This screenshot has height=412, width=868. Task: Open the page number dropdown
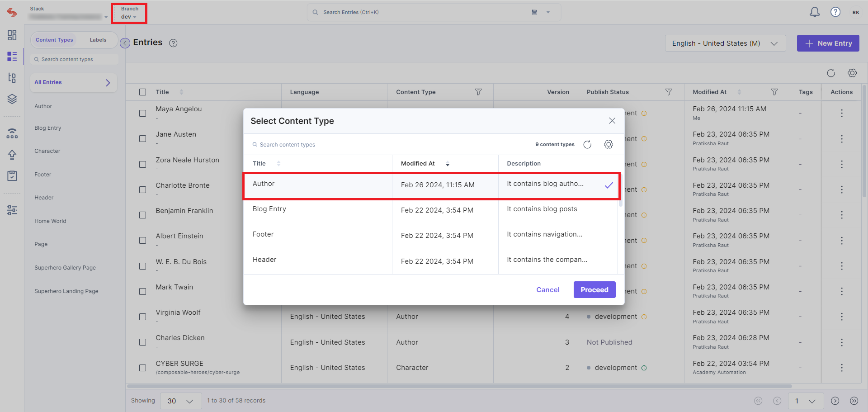pos(806,401)
